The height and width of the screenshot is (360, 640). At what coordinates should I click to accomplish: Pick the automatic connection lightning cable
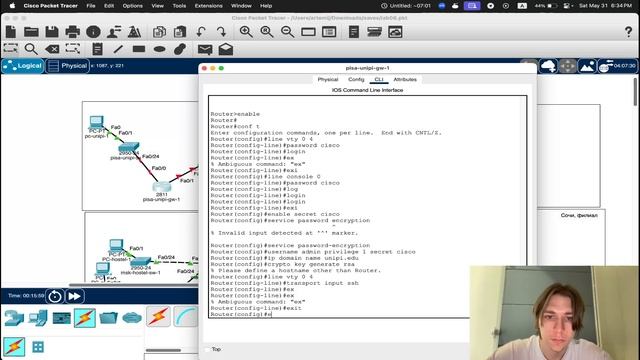pyautogui.click(x=158, y=317)
